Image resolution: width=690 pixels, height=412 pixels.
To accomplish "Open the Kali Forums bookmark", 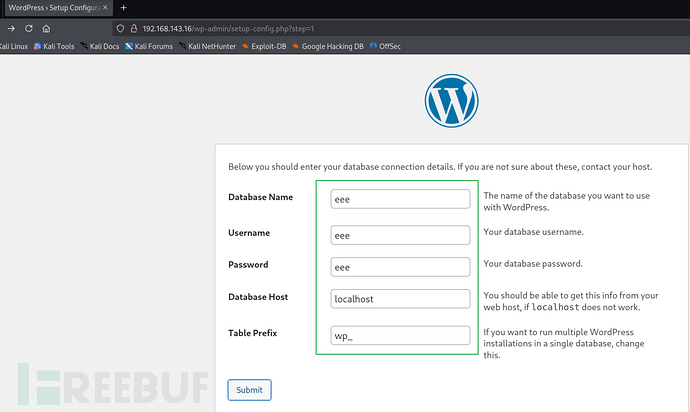I will point(149,46).
